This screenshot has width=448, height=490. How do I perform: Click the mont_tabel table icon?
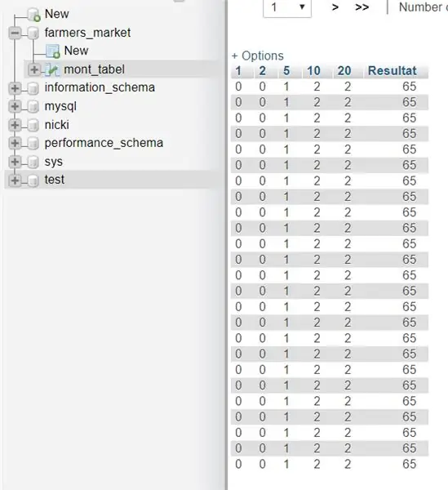click(52, 69)
